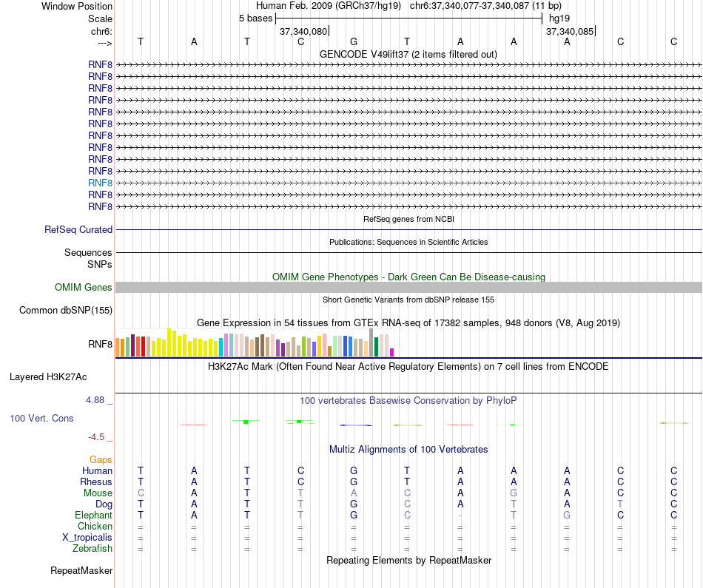703x588 pixels.
Task: Click the Common dbSNP(155) track label
Action: (65, 310)
